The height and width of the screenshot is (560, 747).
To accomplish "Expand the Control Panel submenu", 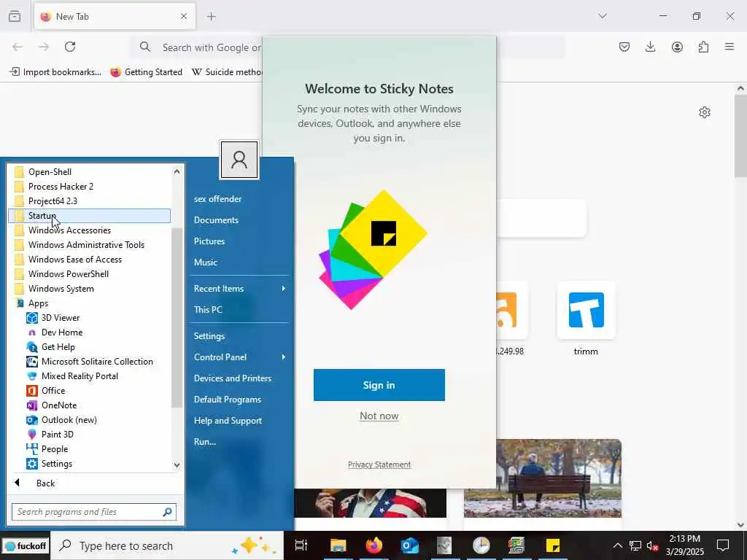I will pyautogui.click(x=239, y=357).
